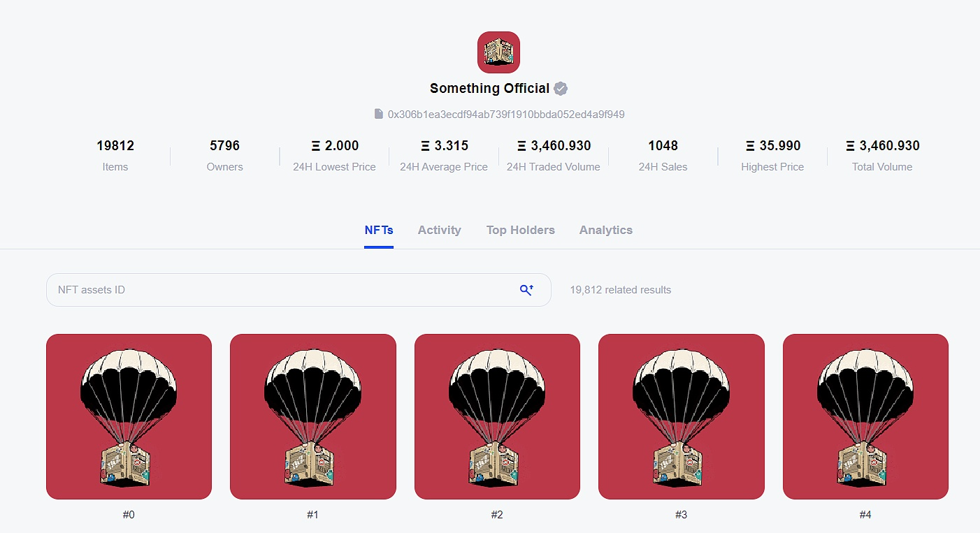Focus the NFT assets ID search field

280,290
